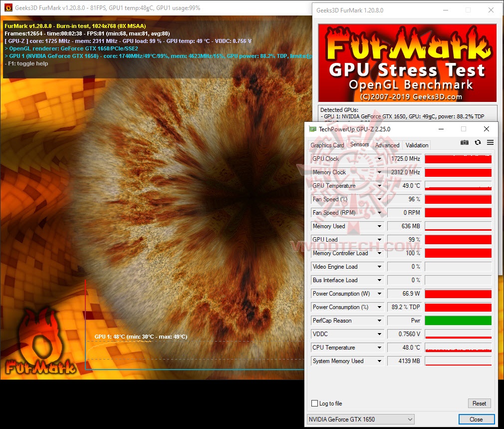Click the GPU-Z title bar app icon
This screenshot has height=429, width=504.
click(x=312, y=129)
